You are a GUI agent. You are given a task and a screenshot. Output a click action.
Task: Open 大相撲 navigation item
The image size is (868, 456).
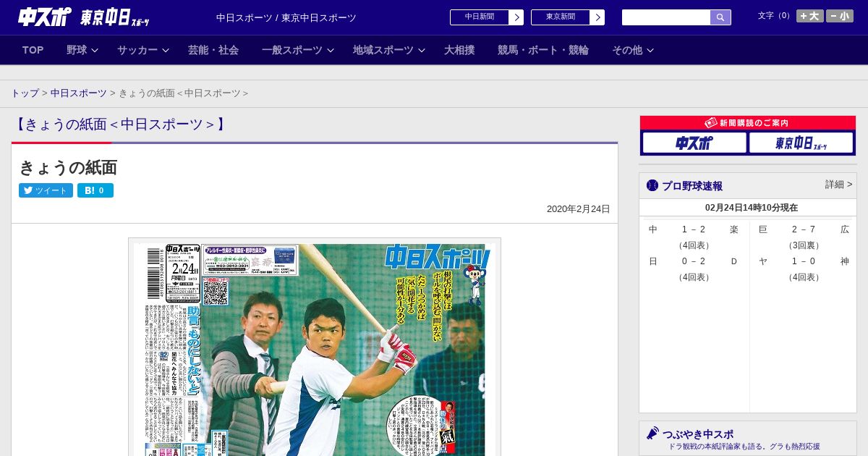point(459,50)
